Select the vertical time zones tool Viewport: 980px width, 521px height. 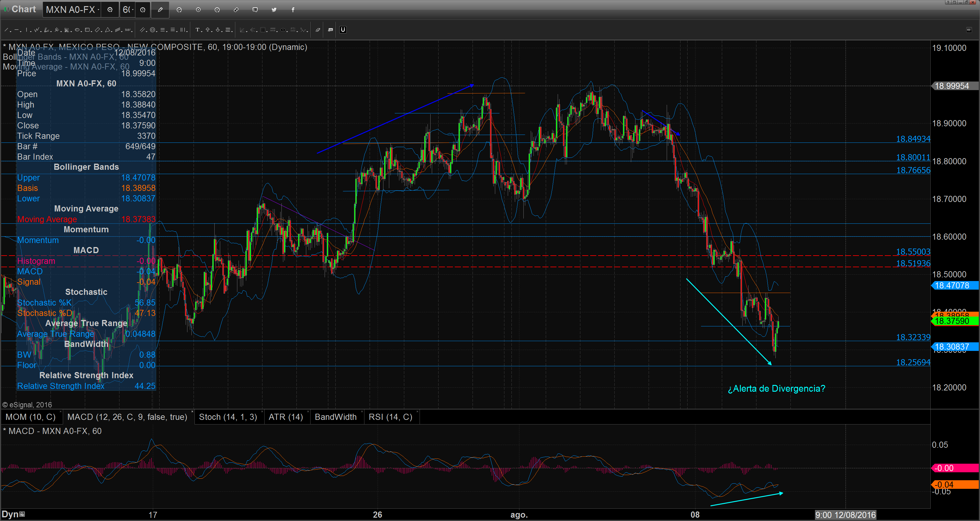click(183, 30)
